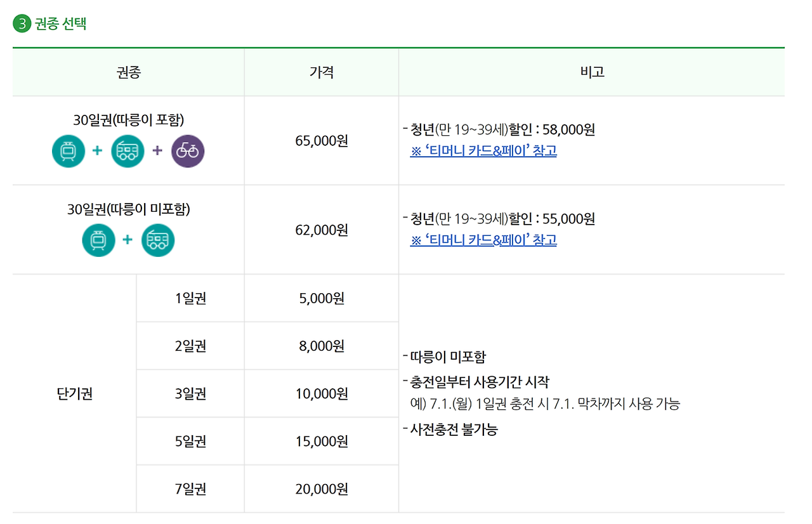
Task: Select the 7일권 row label
Action: 190,489
